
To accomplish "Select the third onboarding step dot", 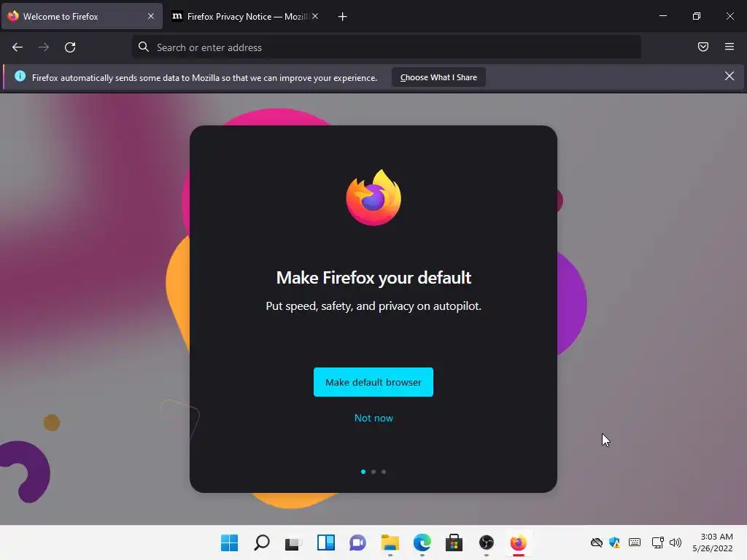I will point(384,472).
